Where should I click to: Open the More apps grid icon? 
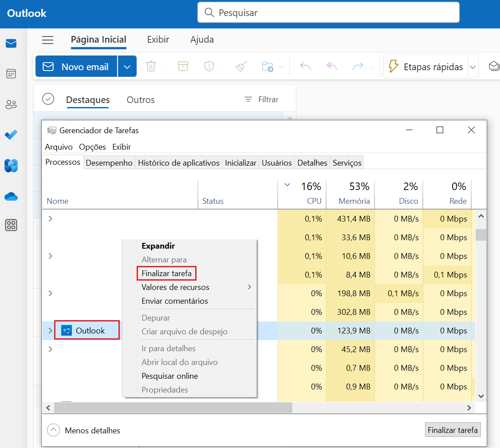11,225
